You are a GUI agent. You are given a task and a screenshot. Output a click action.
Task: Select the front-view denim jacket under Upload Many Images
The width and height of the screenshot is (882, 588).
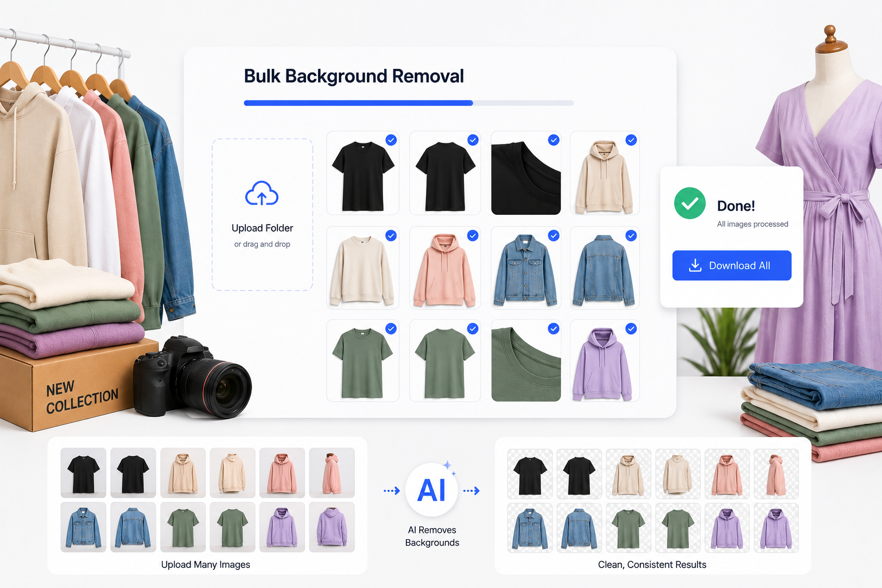pyautogui.click(x=83, y=527)
